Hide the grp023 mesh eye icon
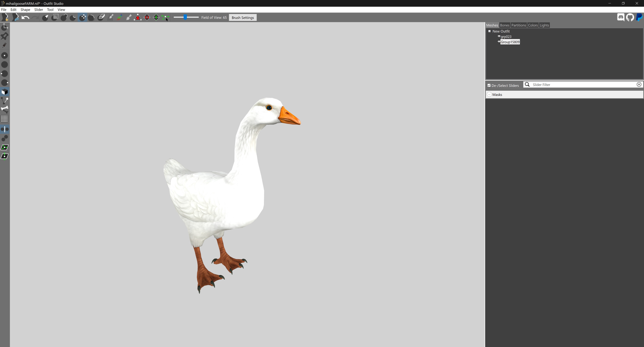This screenshot has height=347, width=644. [499, 37]
